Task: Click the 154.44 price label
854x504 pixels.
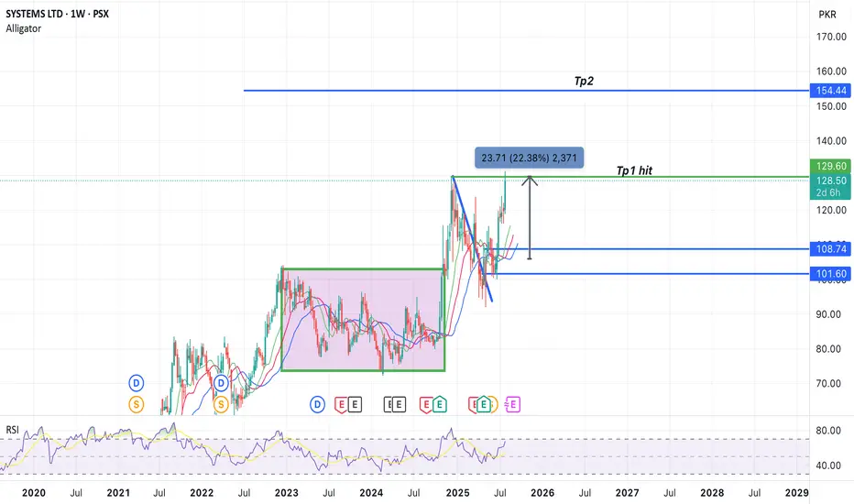Action: 830,91
